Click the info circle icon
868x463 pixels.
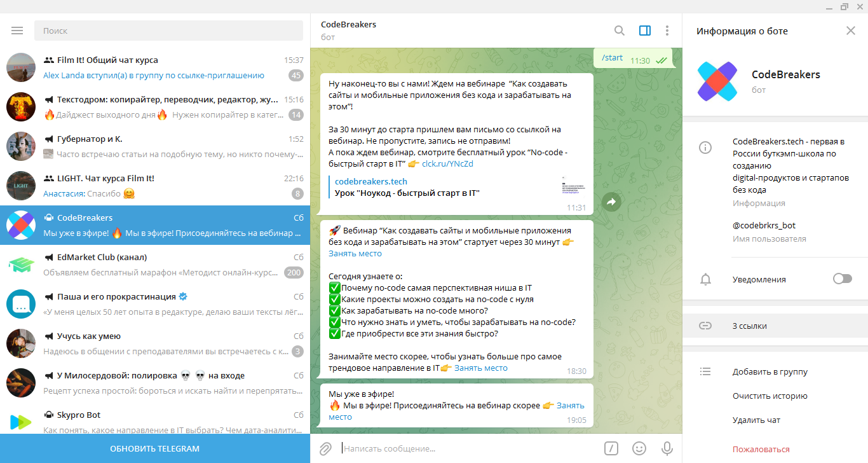pos(705,148)
